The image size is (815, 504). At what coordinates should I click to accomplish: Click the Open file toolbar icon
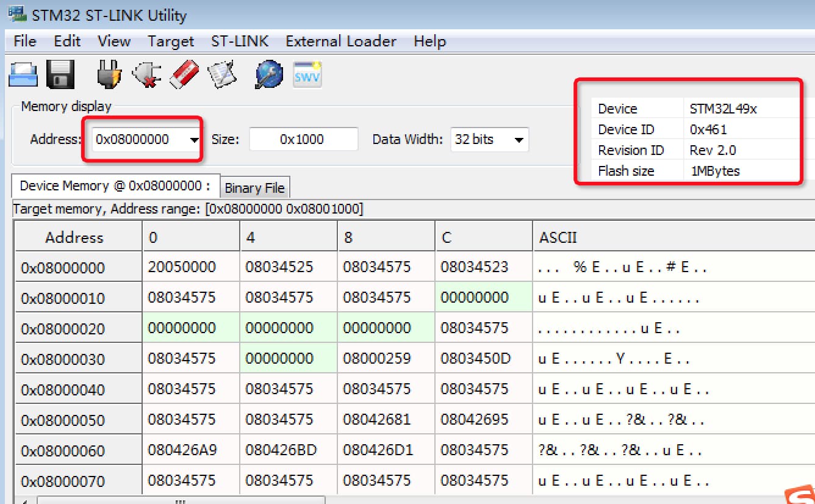pyautogui.click(x=23, y=74)
